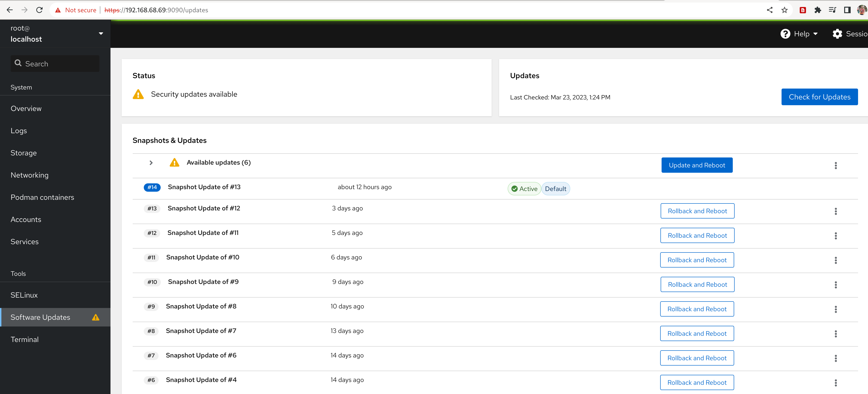This screenshot has width=868, height=394.
Task: Click the Help question mark icon
Action: coord(785,34)
